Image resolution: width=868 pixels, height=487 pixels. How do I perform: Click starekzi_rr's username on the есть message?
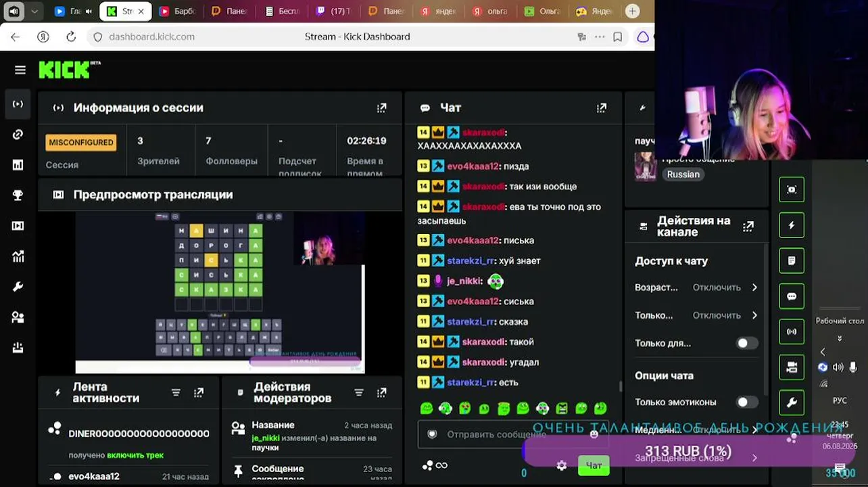point(471,382)
